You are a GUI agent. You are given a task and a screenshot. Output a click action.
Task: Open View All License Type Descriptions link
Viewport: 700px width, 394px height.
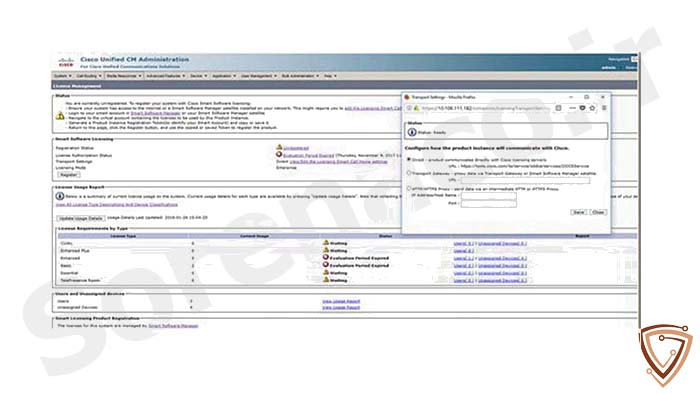click(117, 204)
